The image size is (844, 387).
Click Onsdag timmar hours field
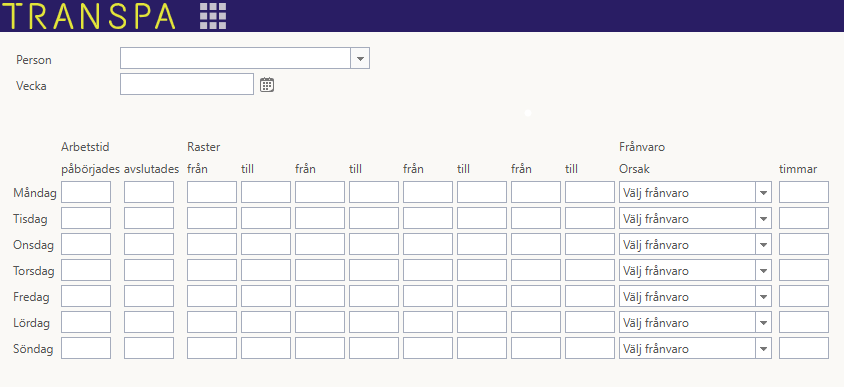tap(804, 244)
